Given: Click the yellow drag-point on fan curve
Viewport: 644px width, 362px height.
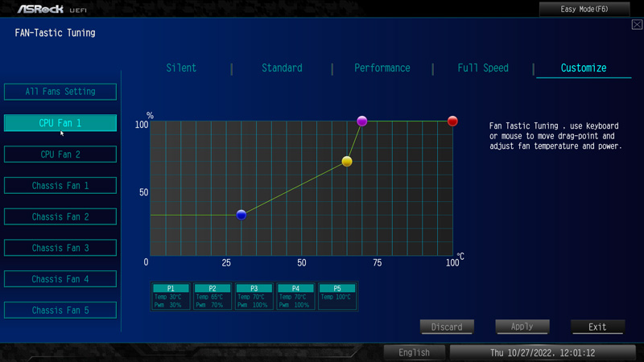Looking at the screenshot, I should pyautogui.click(x=347, y=162).
